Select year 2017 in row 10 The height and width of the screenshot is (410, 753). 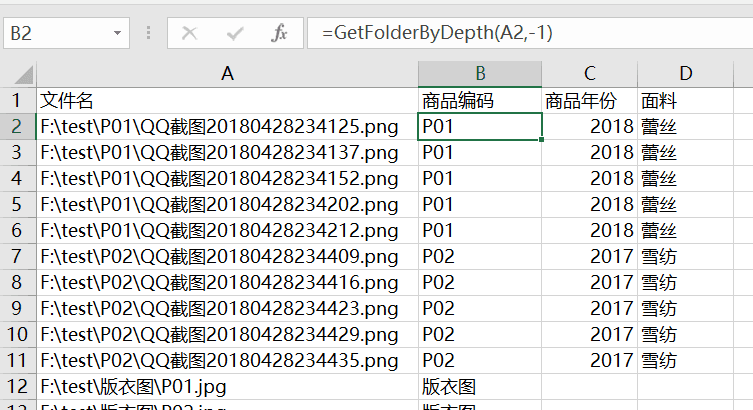click(x=590, y=334)
